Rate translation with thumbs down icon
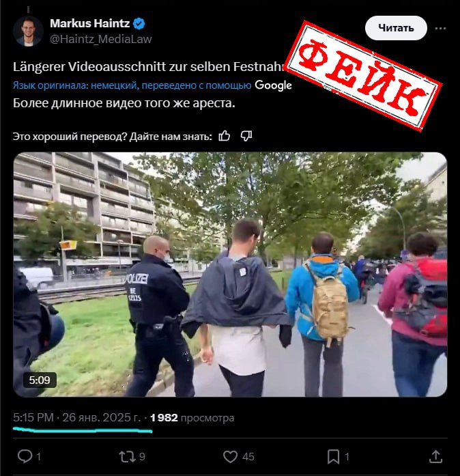Screen dimensions: 460x476 coord(246,136)
